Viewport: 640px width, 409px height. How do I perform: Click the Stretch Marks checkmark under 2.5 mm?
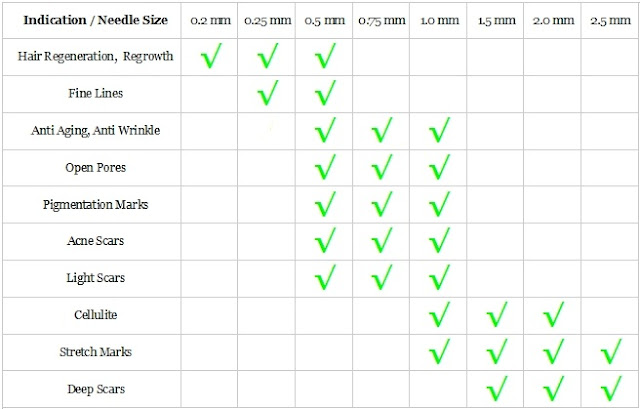pyautogui.click(x=607, y=353)
